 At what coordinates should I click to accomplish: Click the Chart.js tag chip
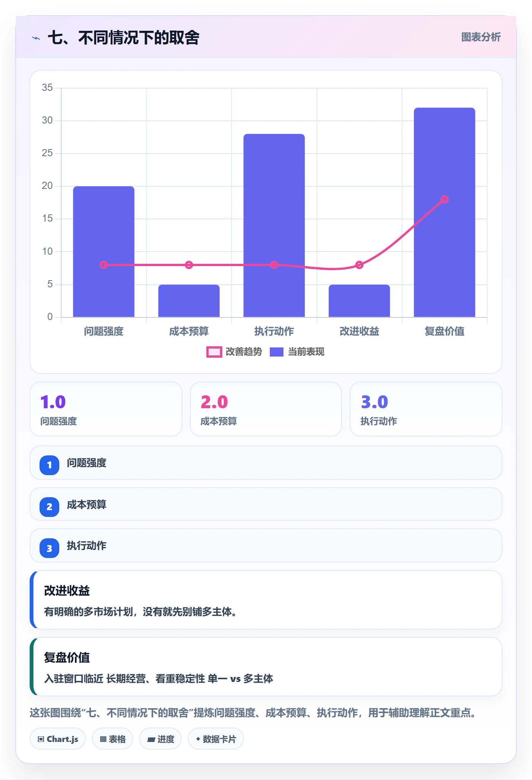tap(58, 739)
